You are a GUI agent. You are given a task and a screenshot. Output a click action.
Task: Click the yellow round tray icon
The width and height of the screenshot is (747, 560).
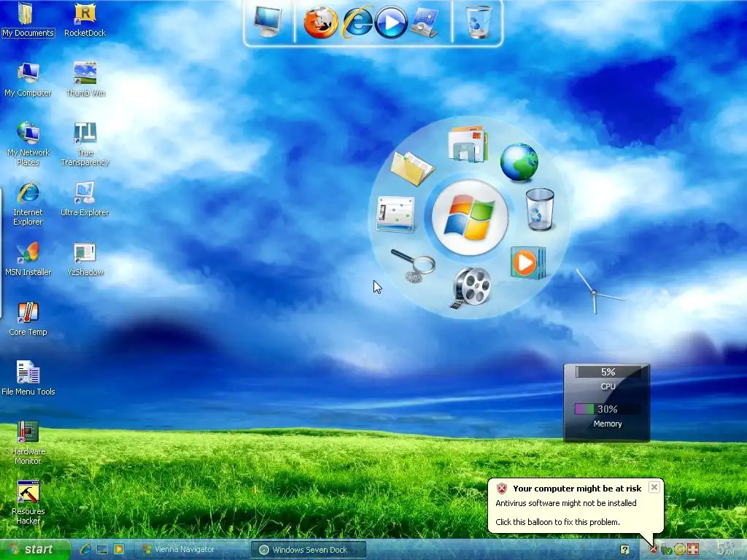(x=679, y=550)
